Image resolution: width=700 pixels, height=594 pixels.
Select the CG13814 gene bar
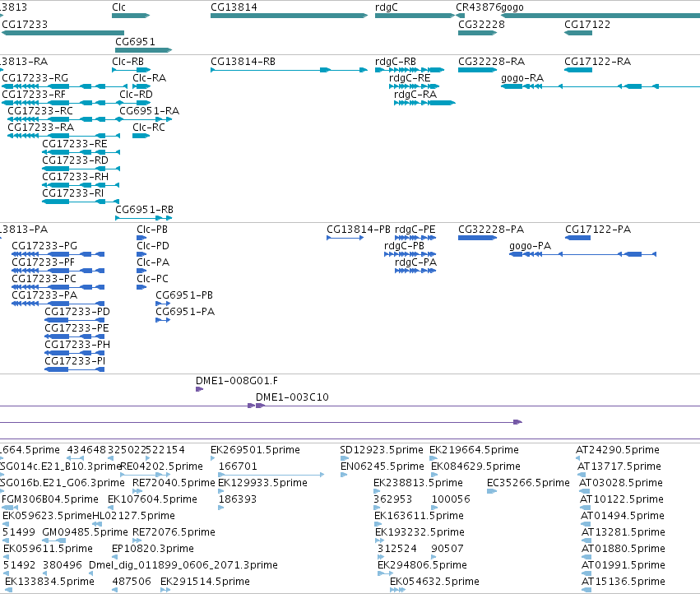[289, 16]
